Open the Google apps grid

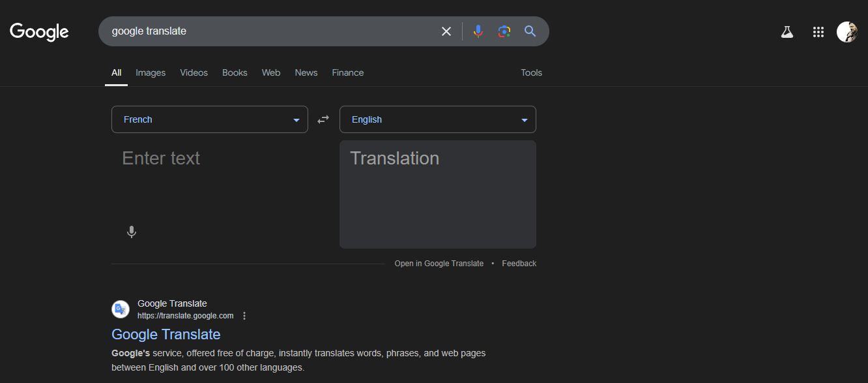818,32
